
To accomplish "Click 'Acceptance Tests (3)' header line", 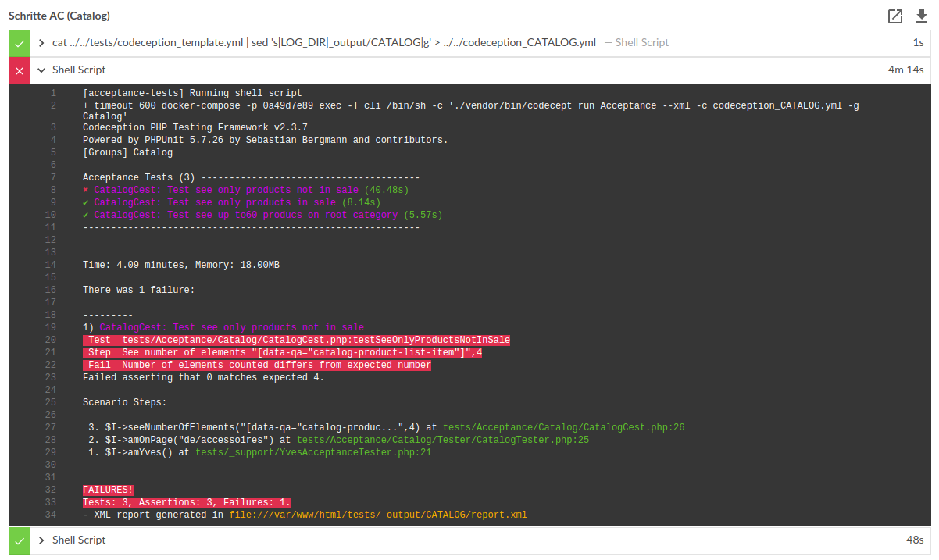I will click(x=252, y=177).
